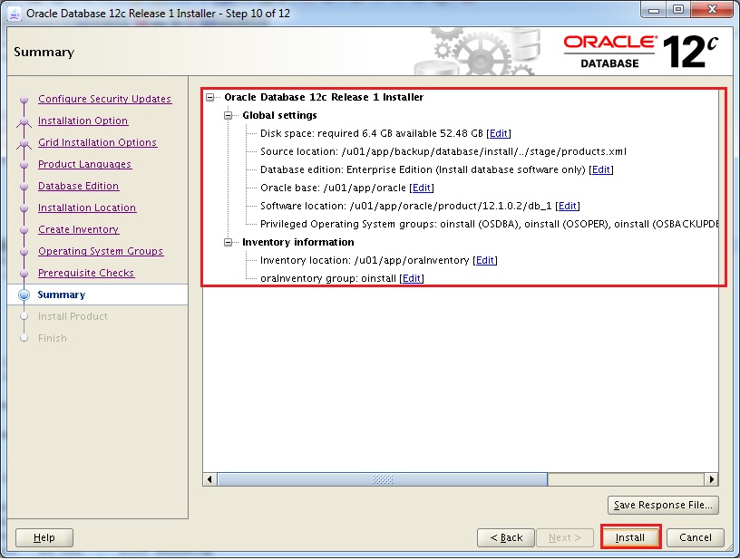Return to the Database Edition step
This screenshot has height=560, width=740.
[x=78, y=186]
